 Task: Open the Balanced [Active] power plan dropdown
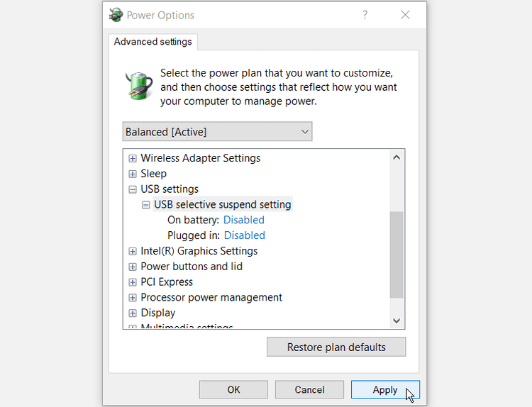tap(217, 132)
